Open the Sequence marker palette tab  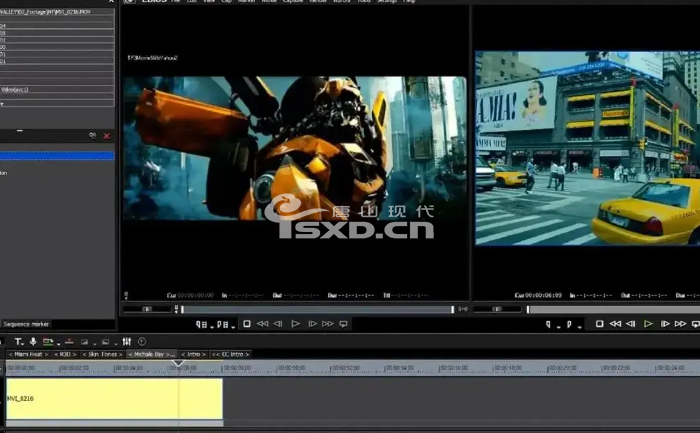(x=26, y=324)
